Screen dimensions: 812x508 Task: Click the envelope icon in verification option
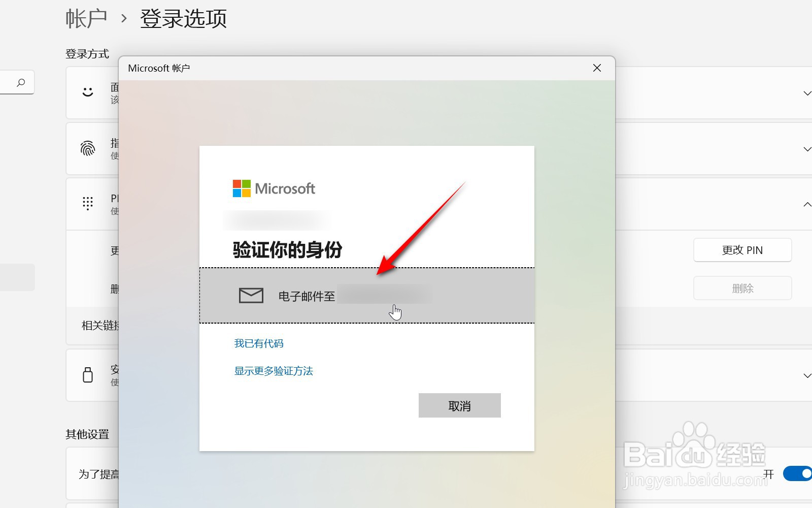[251, 295]
